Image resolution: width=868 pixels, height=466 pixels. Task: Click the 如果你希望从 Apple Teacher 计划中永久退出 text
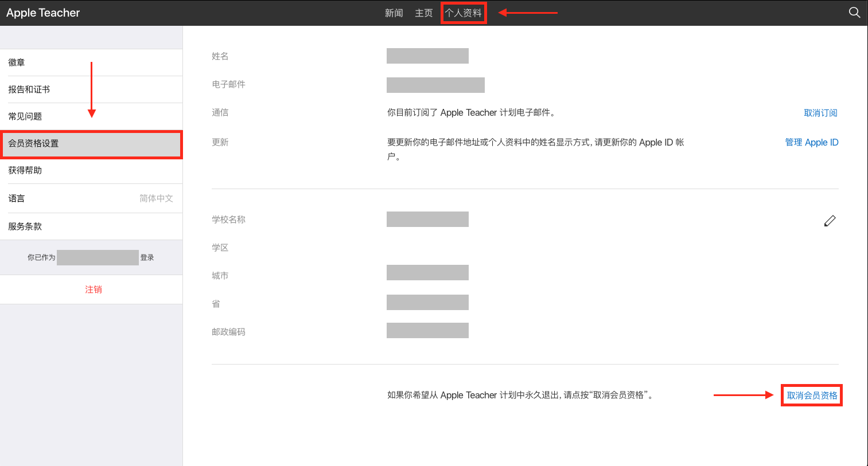point(520,395)
